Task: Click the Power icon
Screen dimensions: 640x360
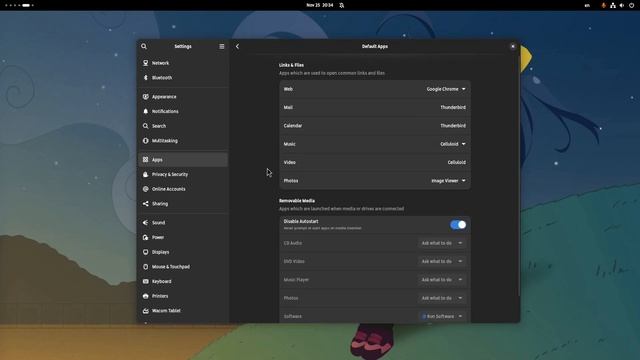Action: (x=146, y=237)
